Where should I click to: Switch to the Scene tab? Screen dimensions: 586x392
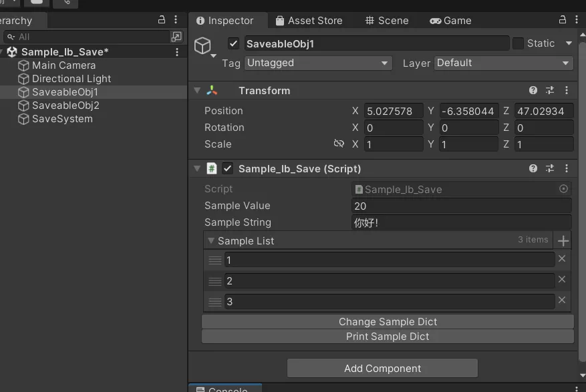tap(387, 21)
